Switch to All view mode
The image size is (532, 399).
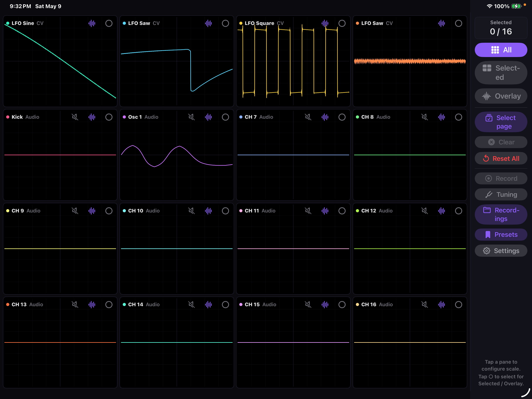click(x=501, y=50)
